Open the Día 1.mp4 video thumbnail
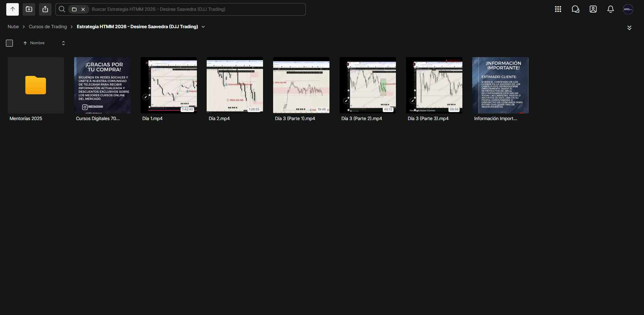Viewport: 644px width, 315px height. tap(169, 85)
